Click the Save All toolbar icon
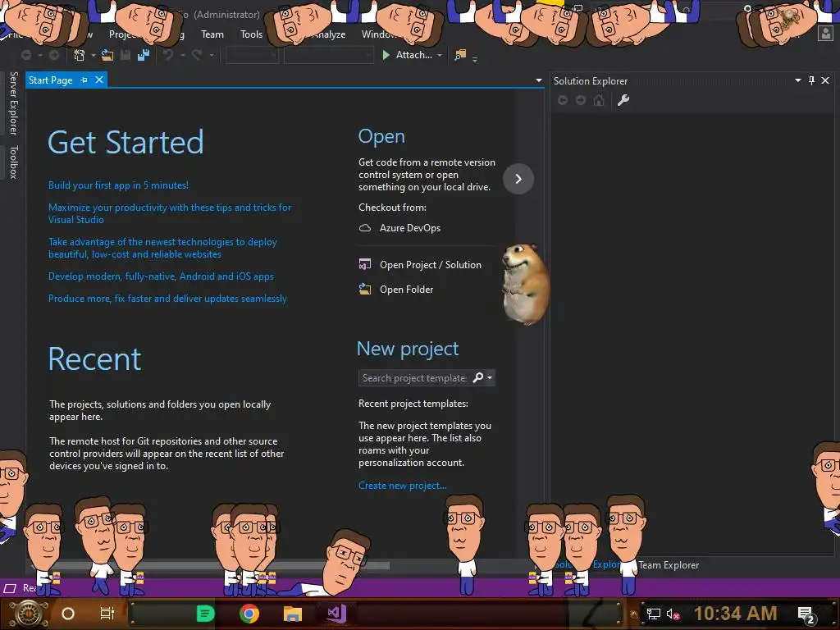This screenshot has width=840, height=630. [144, 55]
